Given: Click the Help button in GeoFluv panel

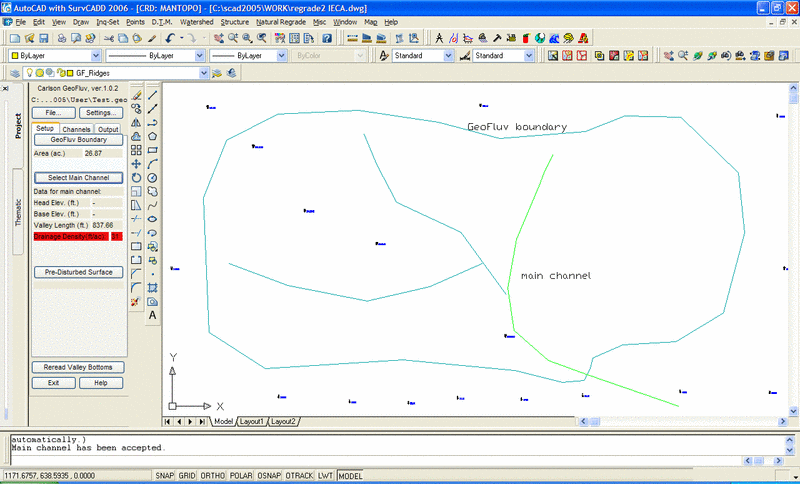Looking at the screenshot, I should pos(101,383).
